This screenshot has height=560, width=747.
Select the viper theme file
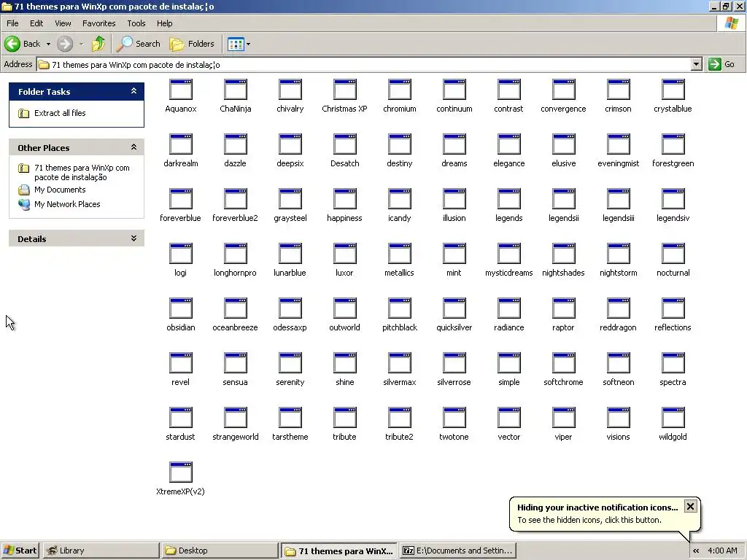(563, 425)
